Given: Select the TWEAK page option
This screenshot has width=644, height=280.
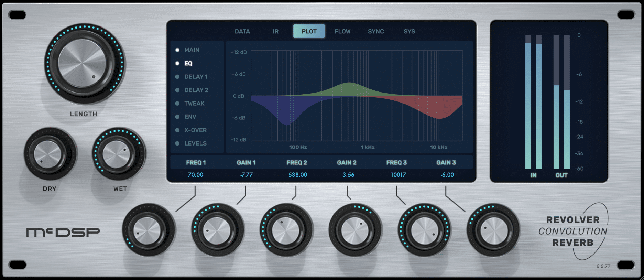Looking at the screenshot, I should [x=194, y=104].
